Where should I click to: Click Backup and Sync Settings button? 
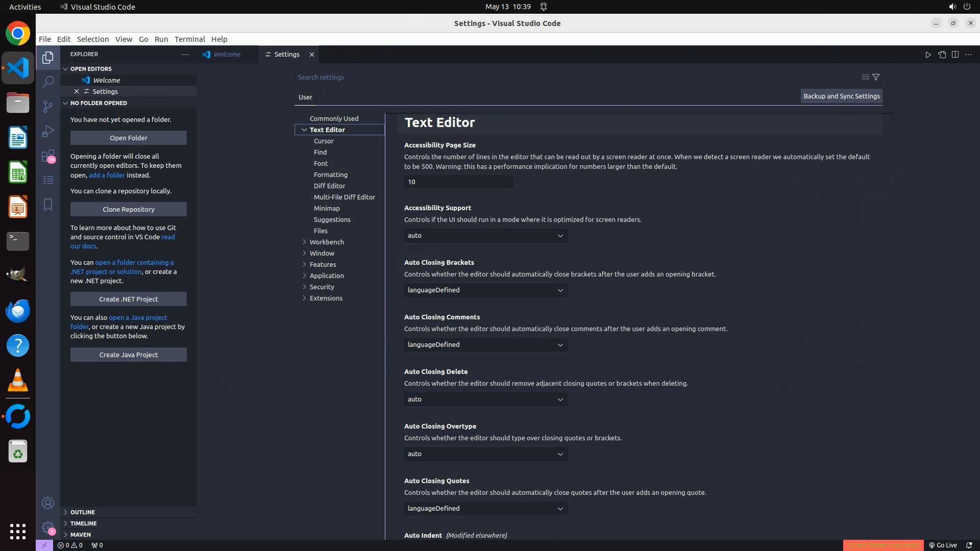pyautogui.click(x=841, y=96)
